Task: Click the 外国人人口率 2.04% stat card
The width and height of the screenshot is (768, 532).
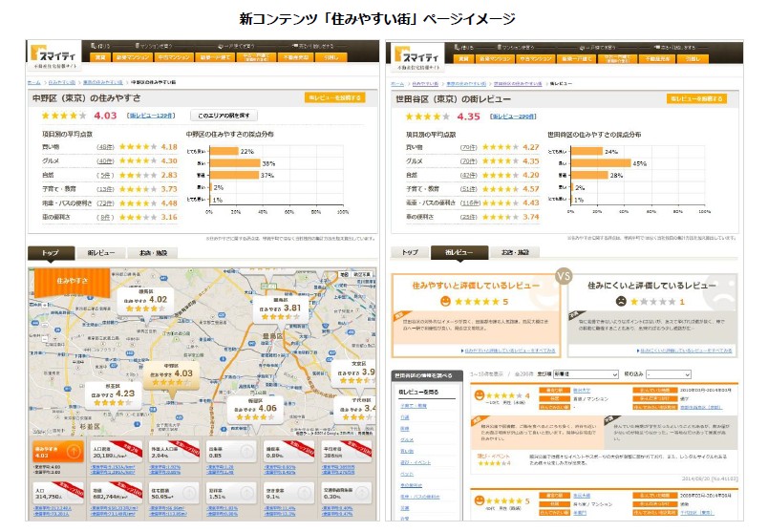Action: [x=174, y=452]
